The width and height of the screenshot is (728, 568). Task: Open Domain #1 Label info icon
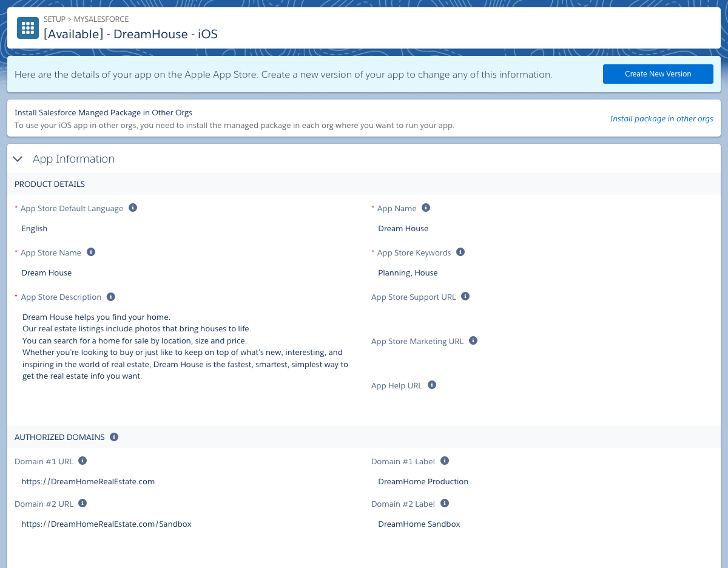445,461
